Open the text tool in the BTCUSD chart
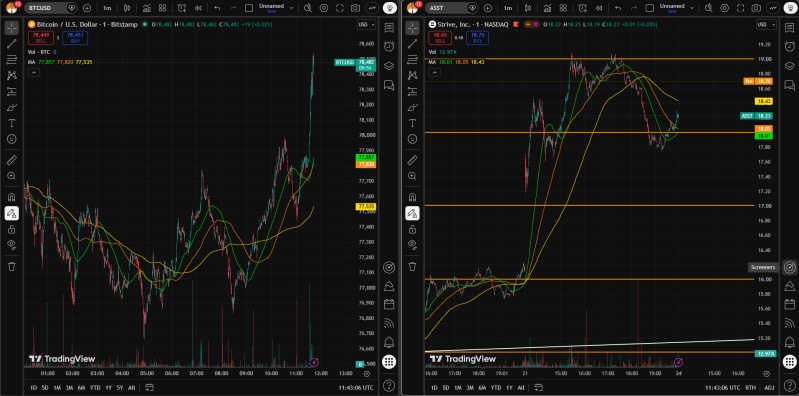 [x=11, y=123]
